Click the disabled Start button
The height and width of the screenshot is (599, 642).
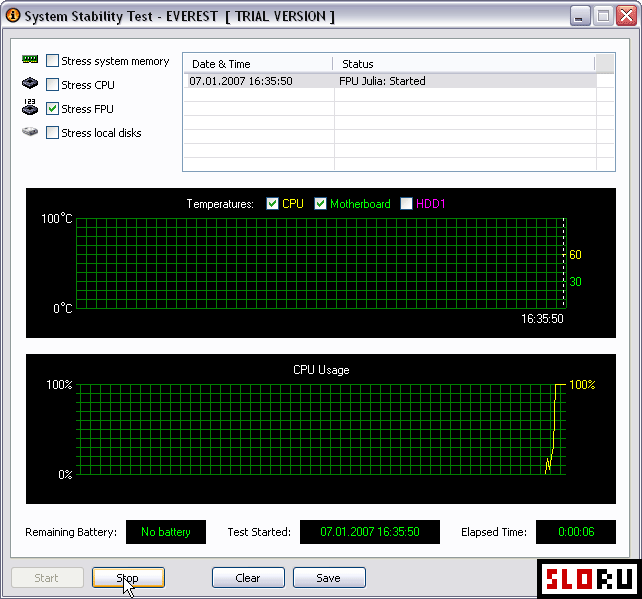tap(47, 578)
